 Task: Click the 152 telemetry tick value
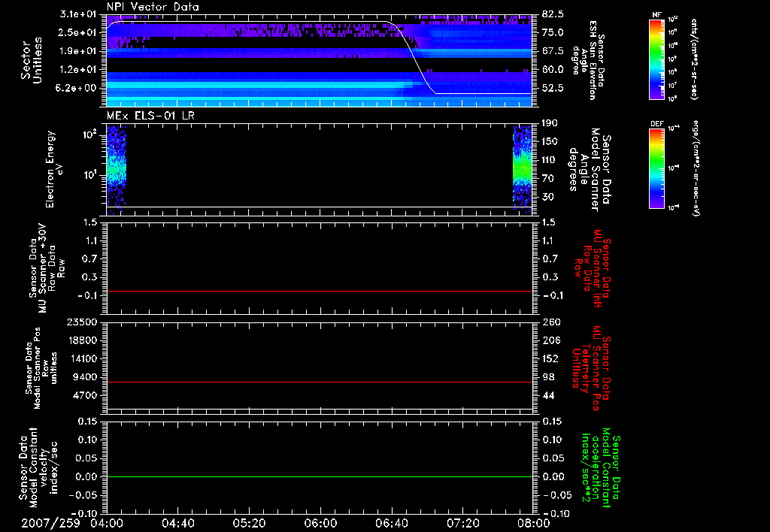550,358
